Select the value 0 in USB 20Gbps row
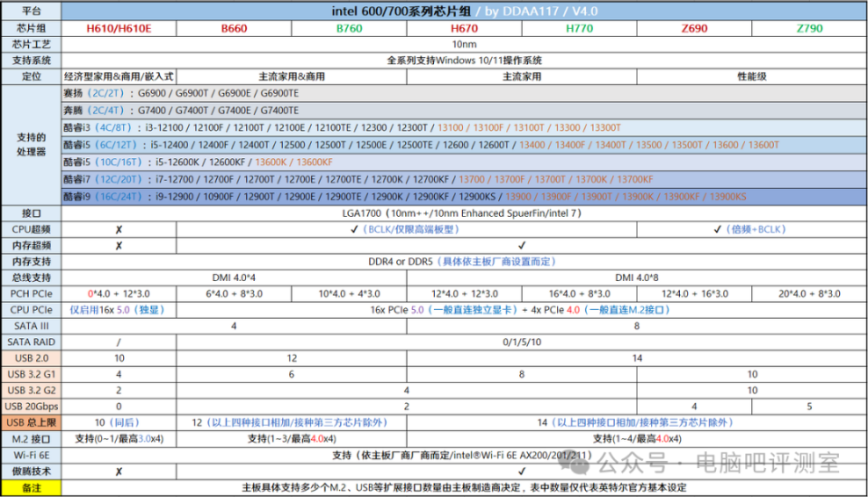Screen dimensions: 868x497 click(x=118, y=407)
